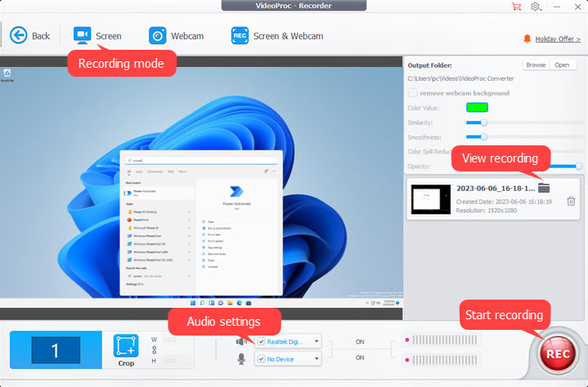Viewport: 588px width, 387px height.
Task: Click the output path text
Action: [x=461, y=78]
